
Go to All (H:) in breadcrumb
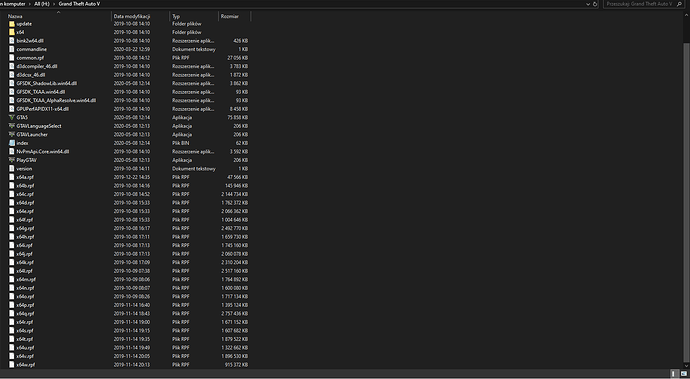coord(42,4)
